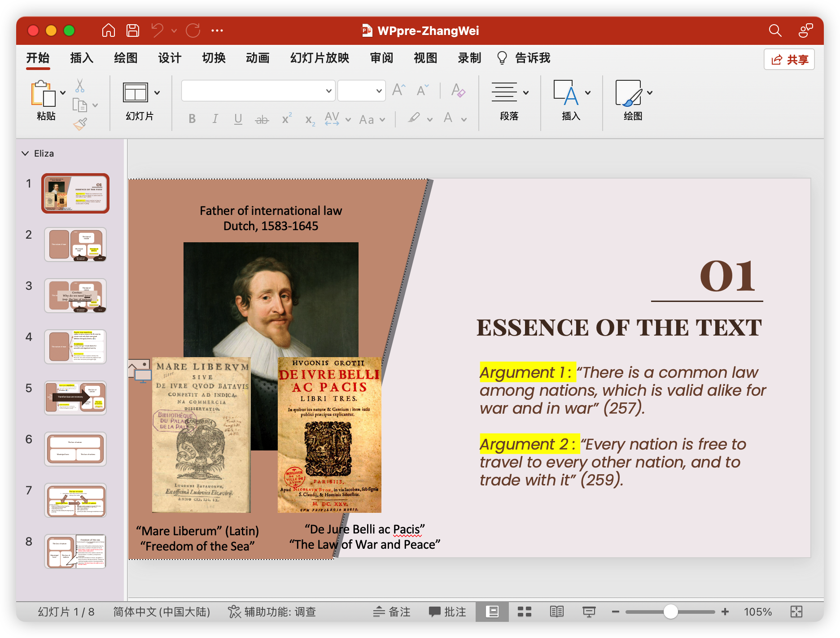Viewport: 840px width, 638px height.
Task: Open the more options ellipsis in title bar
Action: point(217,31)
